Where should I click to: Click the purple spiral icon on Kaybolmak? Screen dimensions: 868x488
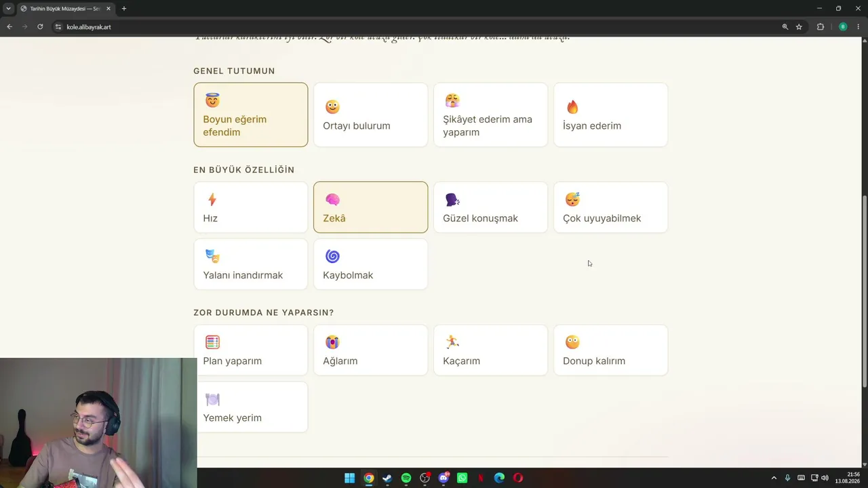(x=332, y=256)
